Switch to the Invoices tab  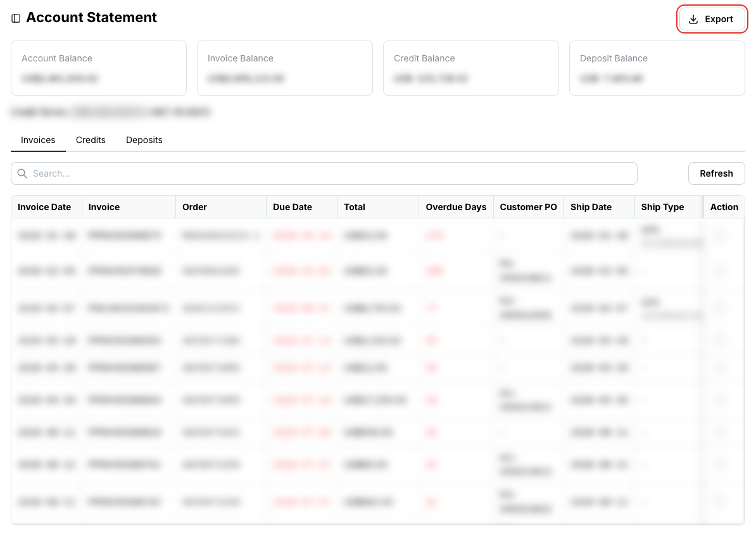(38, 140)
